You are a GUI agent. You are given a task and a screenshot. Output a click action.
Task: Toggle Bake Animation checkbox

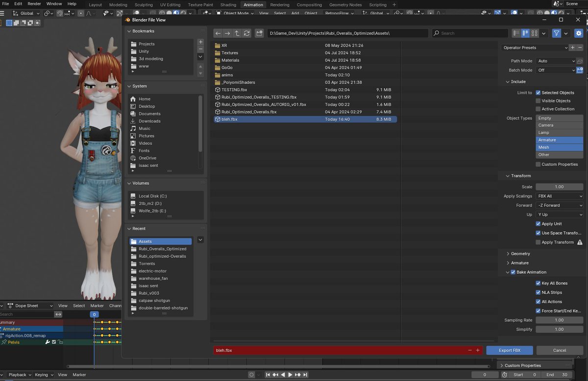513,272
